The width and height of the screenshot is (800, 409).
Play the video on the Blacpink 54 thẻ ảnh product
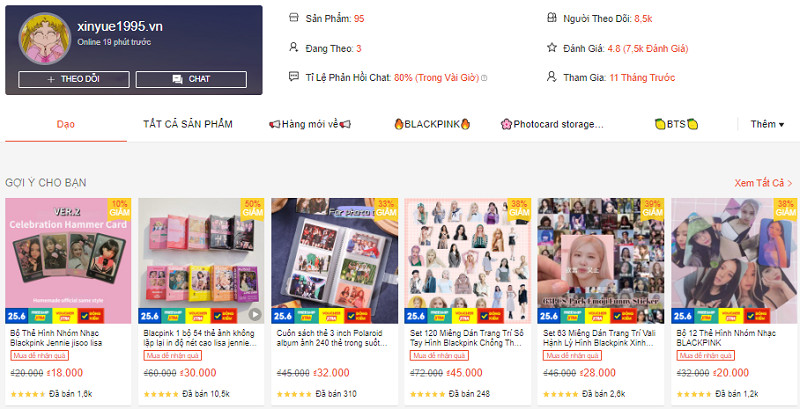coord(255,314)
